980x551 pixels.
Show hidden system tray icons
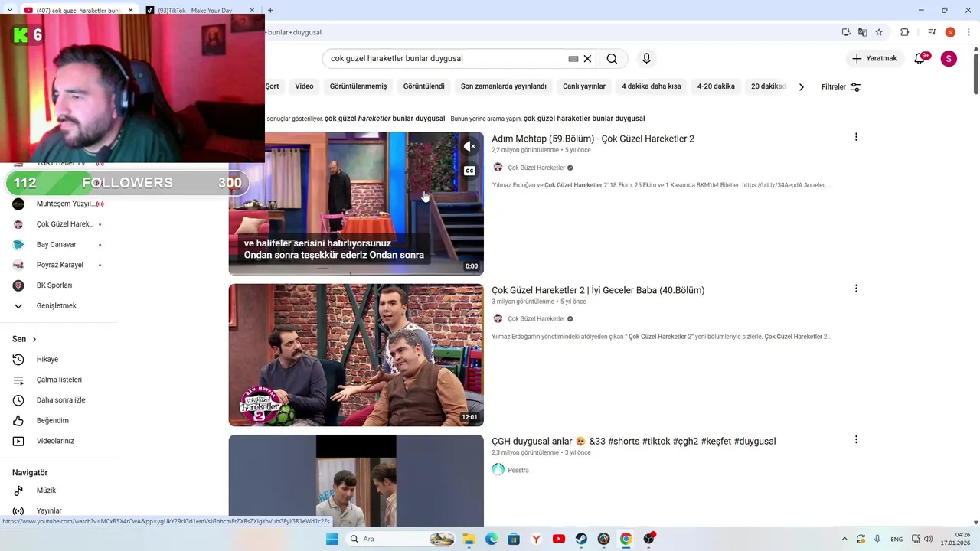pyautogui.click(x=844, y=539)
